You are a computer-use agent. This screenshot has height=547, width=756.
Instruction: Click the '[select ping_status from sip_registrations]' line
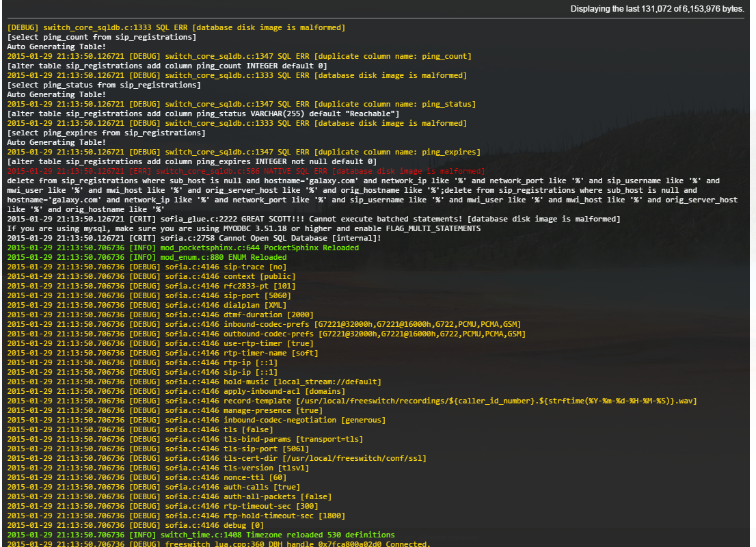pyautogui.click(x=104, y=85)
